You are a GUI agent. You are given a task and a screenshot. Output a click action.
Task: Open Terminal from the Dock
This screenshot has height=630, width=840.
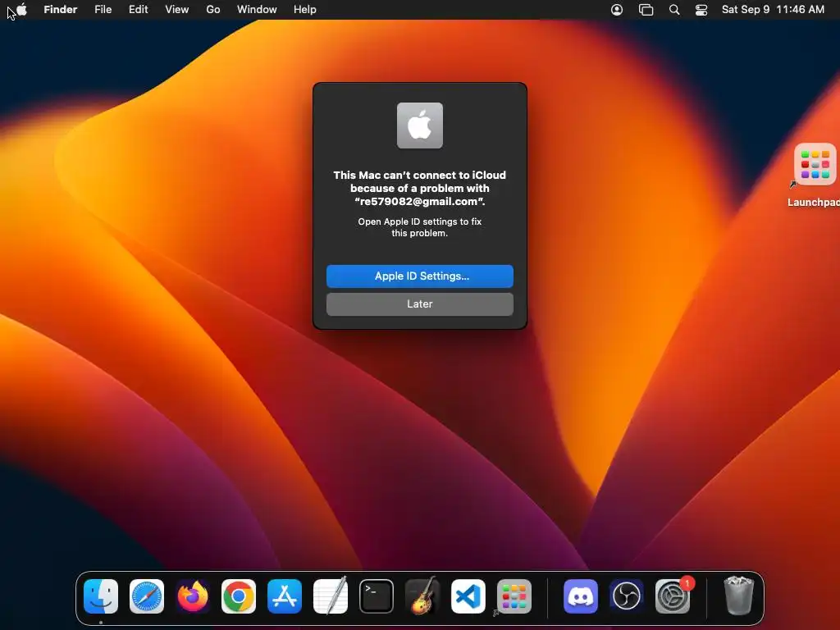[376, 596]
